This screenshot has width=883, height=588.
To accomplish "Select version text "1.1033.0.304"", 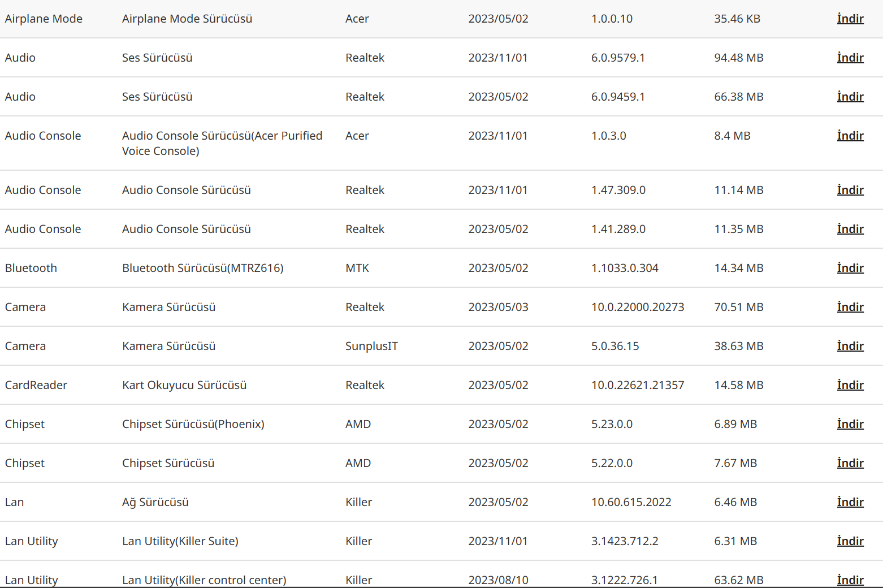I will (625, 268).
